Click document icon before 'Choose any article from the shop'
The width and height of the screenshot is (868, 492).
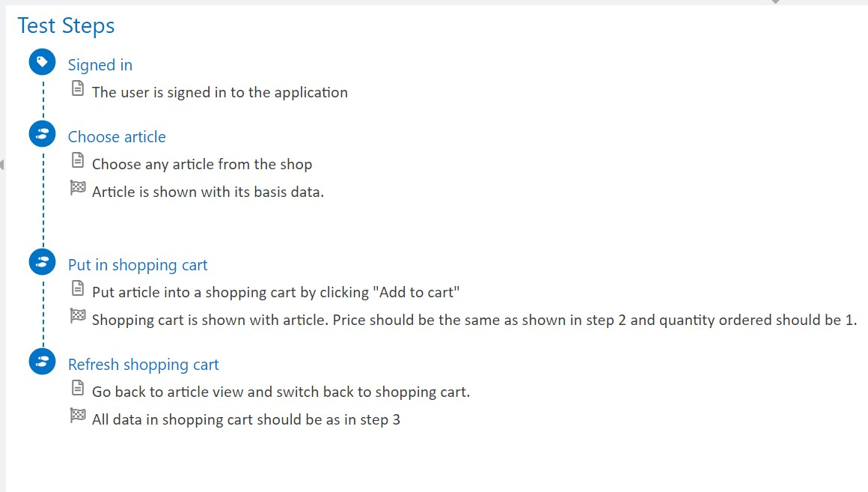pos(78,161)
